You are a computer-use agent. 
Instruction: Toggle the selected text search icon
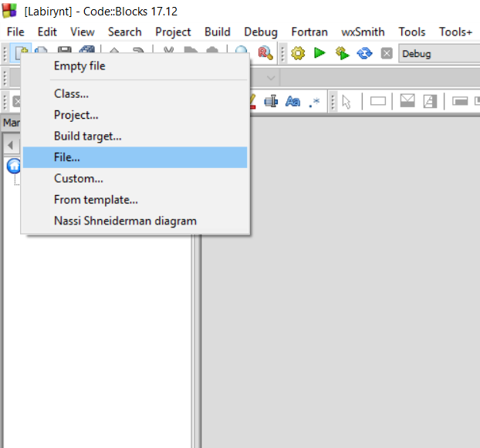(271, 102)
